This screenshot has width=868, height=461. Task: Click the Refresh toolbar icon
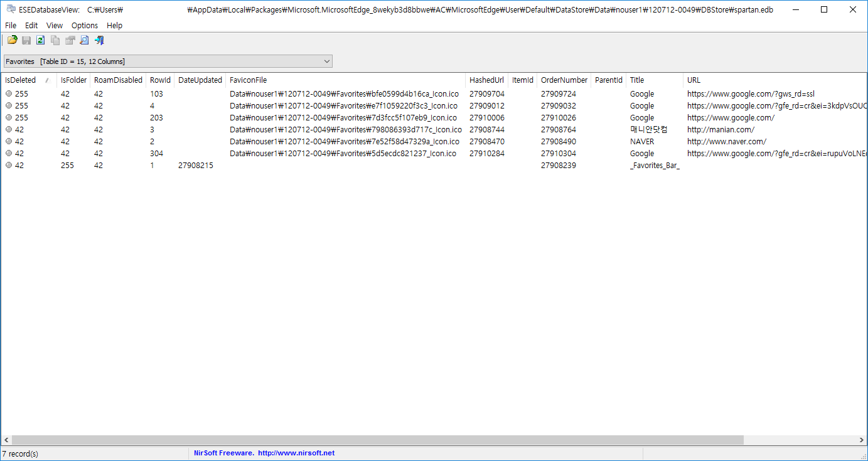click(41, 40)
